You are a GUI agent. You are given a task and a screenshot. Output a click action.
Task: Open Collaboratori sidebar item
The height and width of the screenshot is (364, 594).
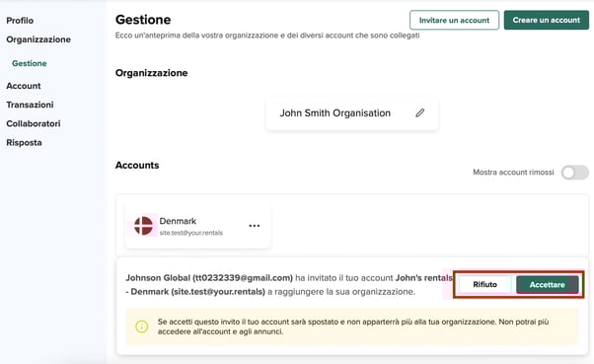click(x=34, y=124)
